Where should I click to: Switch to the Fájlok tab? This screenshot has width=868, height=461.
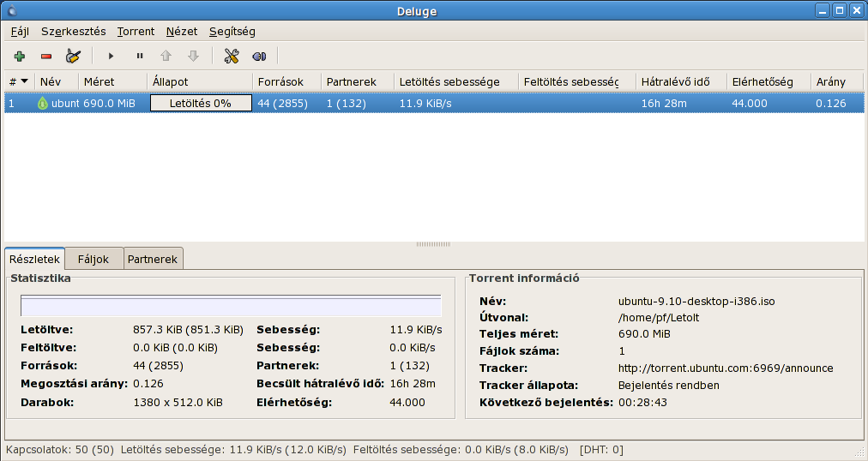point(93,259)
